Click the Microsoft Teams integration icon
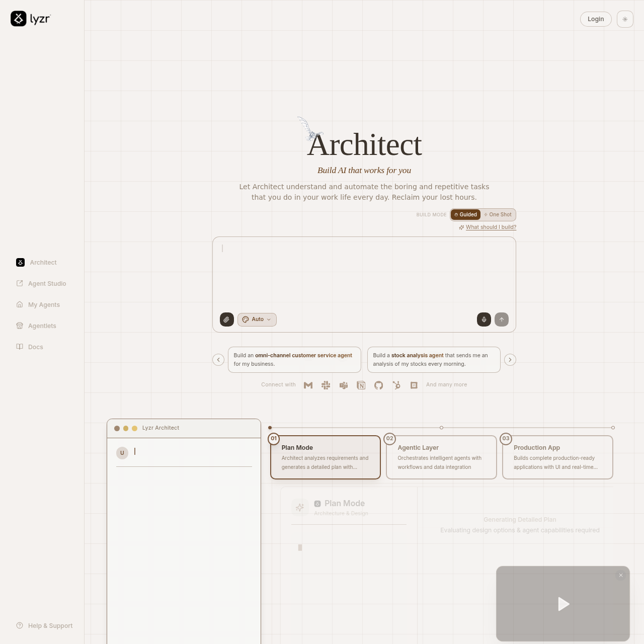Viewport: 644px width, 644px height. [344, 385]
